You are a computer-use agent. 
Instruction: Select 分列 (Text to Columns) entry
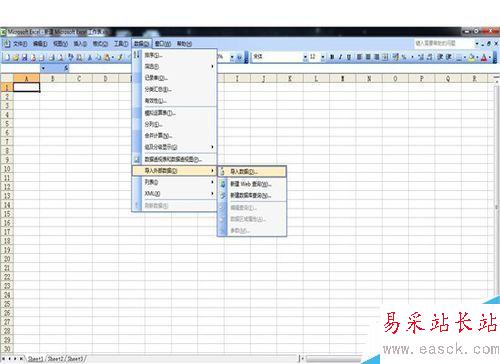tap(174, 124)
